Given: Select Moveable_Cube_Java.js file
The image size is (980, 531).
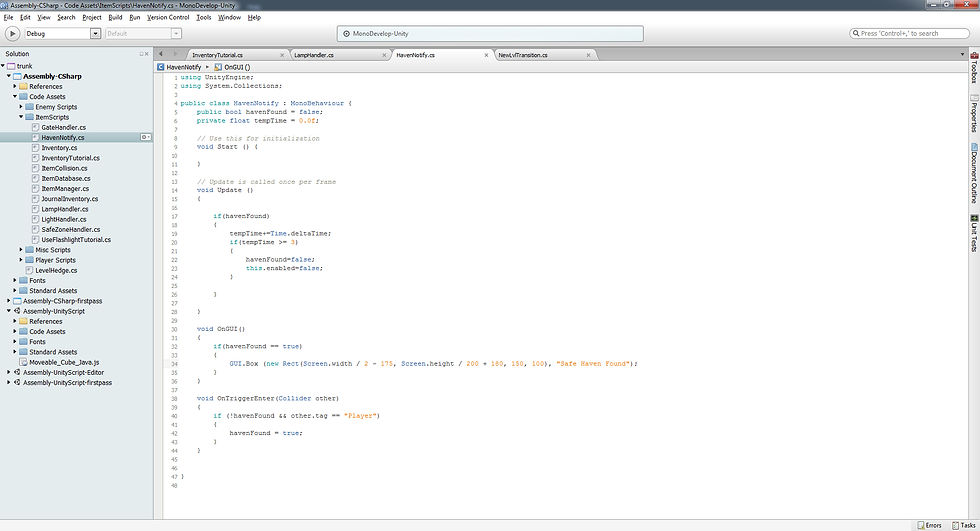Looking at the screenshot, I should [x=64, y=362].
